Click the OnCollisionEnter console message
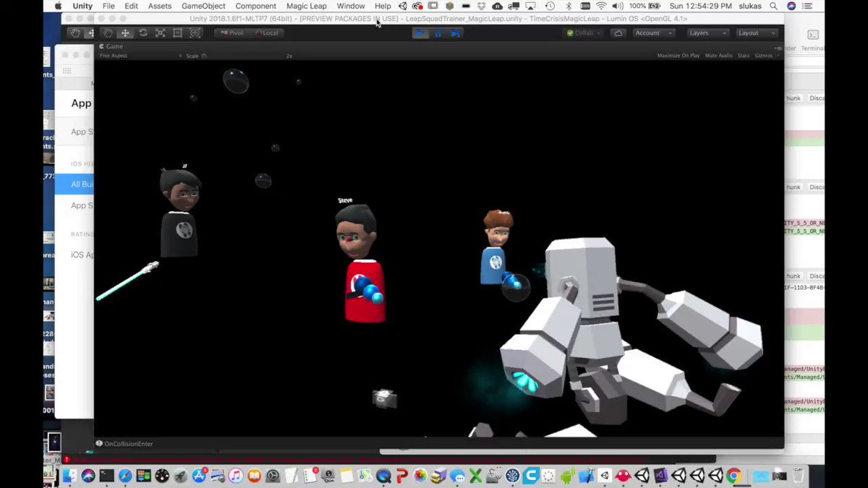 coord(129,444)
